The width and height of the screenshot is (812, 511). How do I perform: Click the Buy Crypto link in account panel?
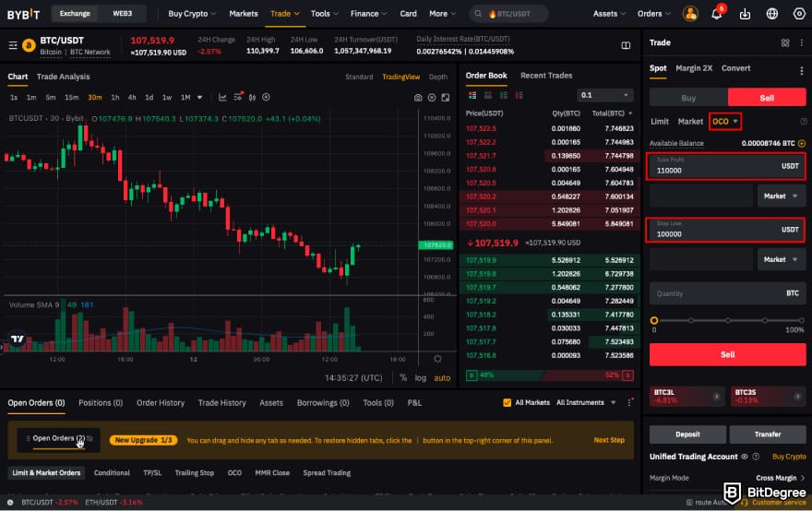click(789, 457)
